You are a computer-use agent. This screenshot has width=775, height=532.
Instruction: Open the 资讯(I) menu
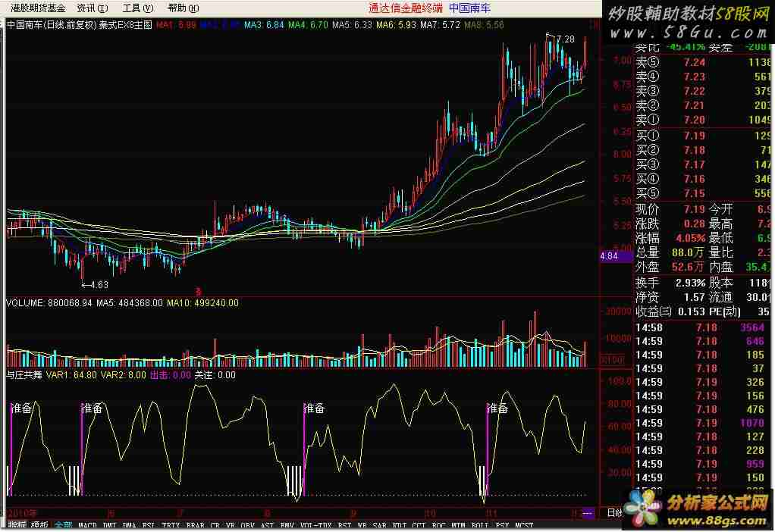pos(93,8)
